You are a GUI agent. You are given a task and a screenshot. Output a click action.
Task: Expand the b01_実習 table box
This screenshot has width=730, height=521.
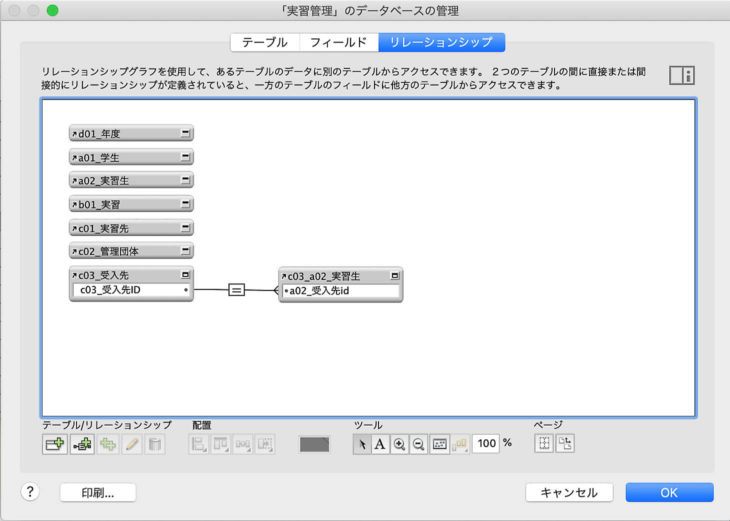pyautogui.click(x=185, y=203)
